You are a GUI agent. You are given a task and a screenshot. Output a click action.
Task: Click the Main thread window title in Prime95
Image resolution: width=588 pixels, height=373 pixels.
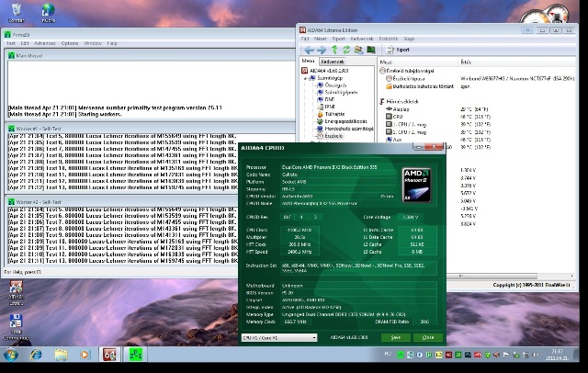pyautogui.click(x=28, y=55)
